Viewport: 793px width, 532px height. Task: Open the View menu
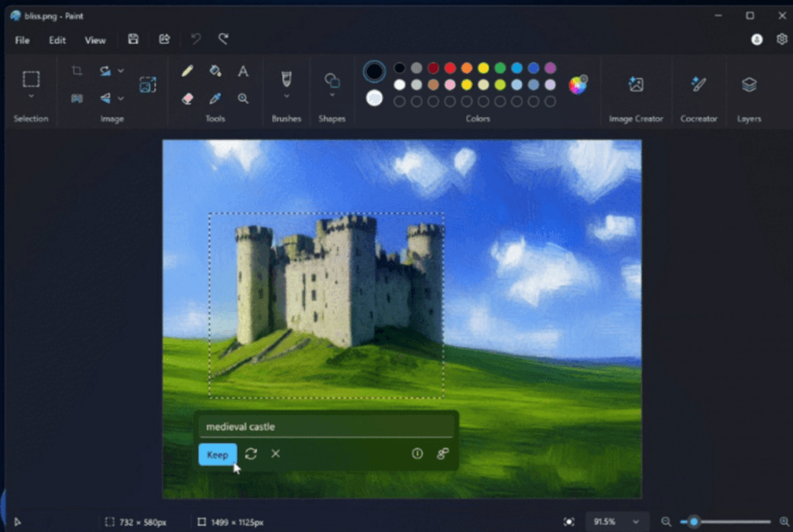coord(95,40)
